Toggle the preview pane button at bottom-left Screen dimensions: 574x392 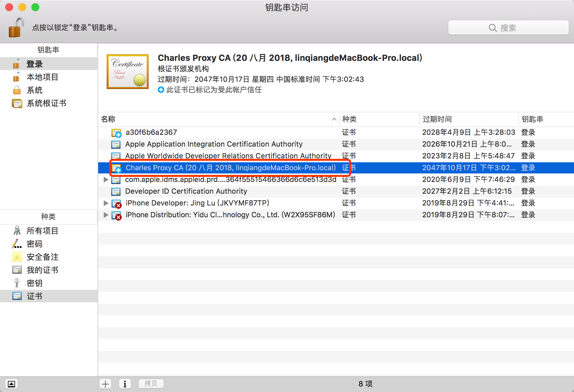coord(11,384)
